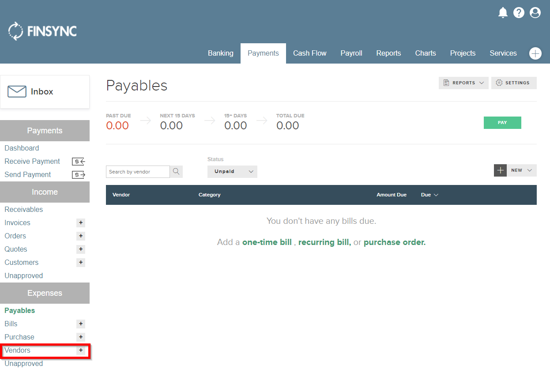Click the one-time bill link

coord(267,242)
